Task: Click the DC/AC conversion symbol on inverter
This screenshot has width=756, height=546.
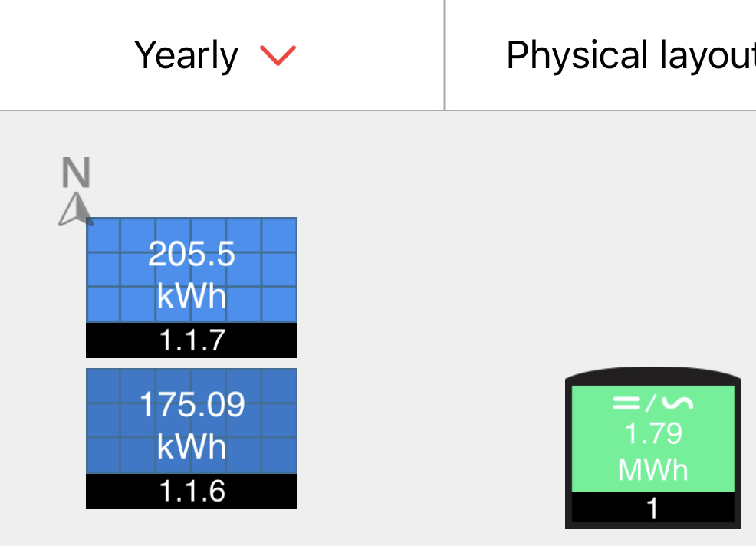Action: click(x=652, y=403)
